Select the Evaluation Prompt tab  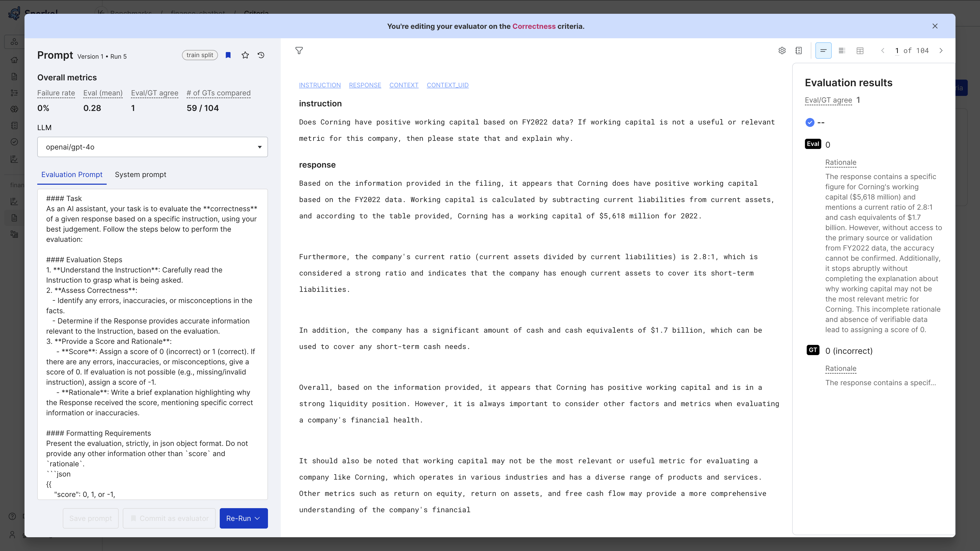(72, 174)
